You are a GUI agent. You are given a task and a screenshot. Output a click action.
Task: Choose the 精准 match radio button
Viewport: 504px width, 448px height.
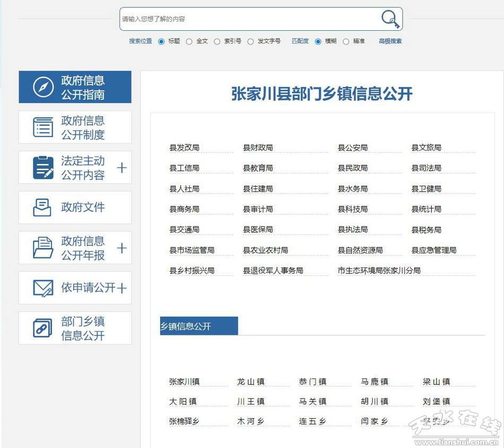coord(346,41)
